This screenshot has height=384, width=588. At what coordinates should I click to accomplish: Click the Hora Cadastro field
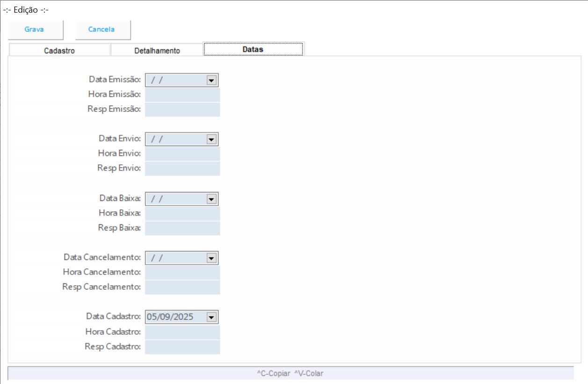point(182,332)
